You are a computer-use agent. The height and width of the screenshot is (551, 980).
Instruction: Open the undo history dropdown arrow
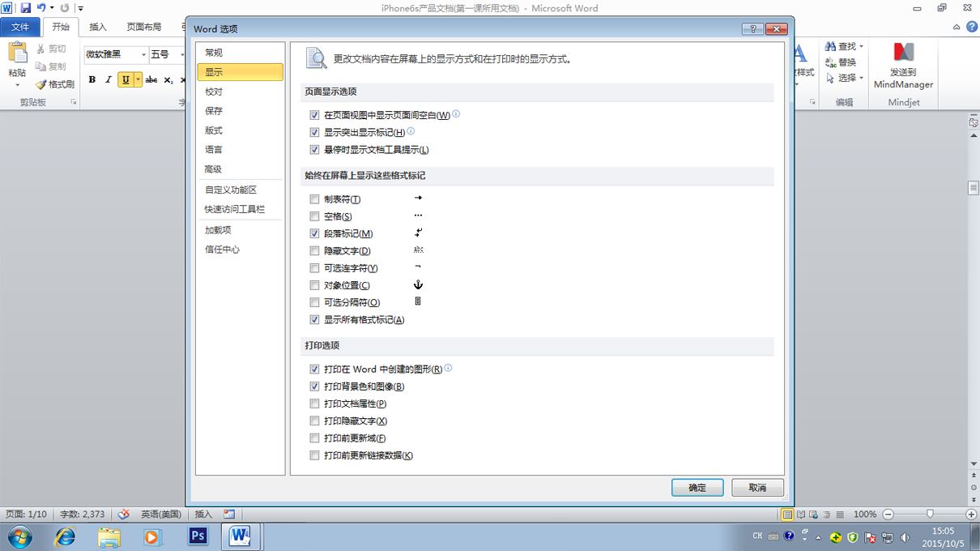click(52, 8)
